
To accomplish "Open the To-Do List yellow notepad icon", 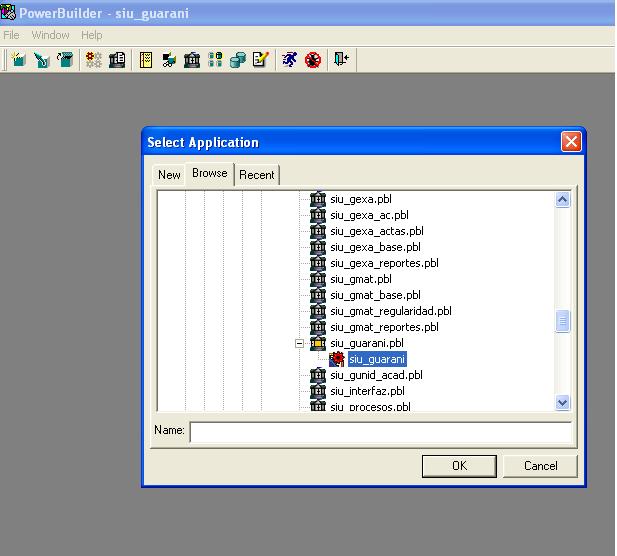I will (x=146, y=60).
